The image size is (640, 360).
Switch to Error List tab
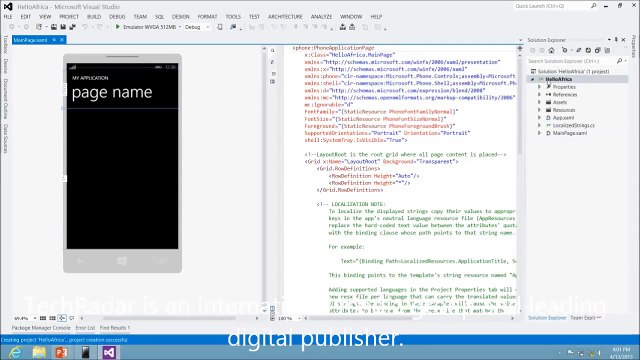click(x=85, y=328)
